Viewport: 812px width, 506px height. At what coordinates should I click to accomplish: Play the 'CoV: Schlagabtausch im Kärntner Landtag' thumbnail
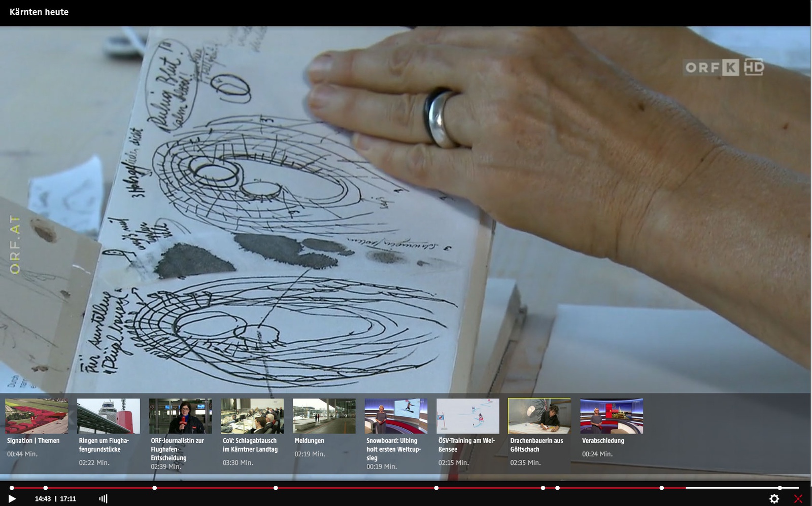(252, 416)
